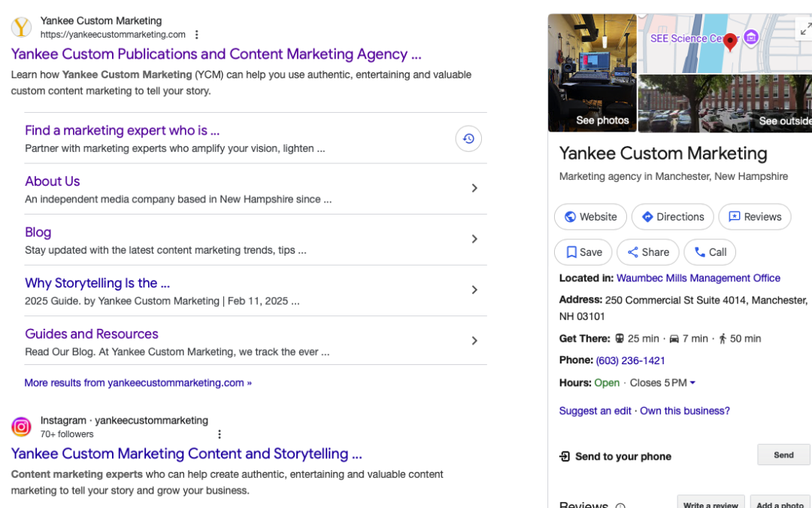Click the car driving time icon
This screenshot has width=812, height=508.
pos(674,339)
